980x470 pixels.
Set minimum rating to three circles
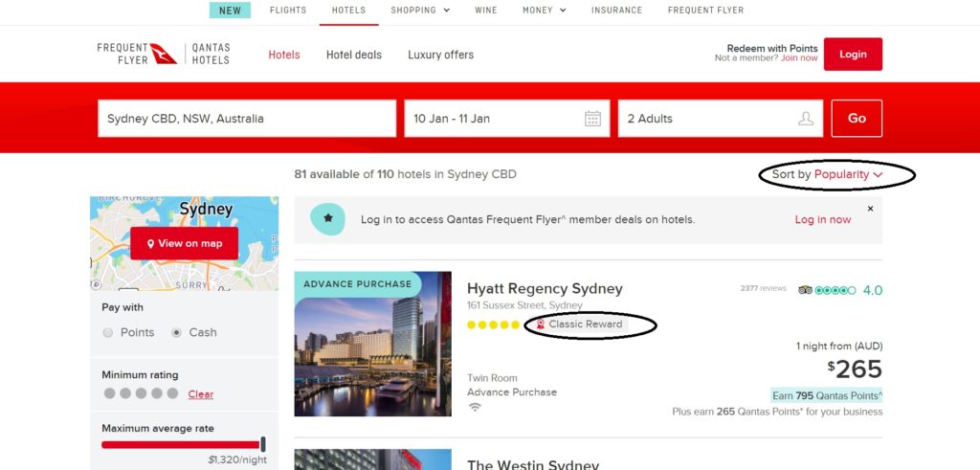point(142,393)
